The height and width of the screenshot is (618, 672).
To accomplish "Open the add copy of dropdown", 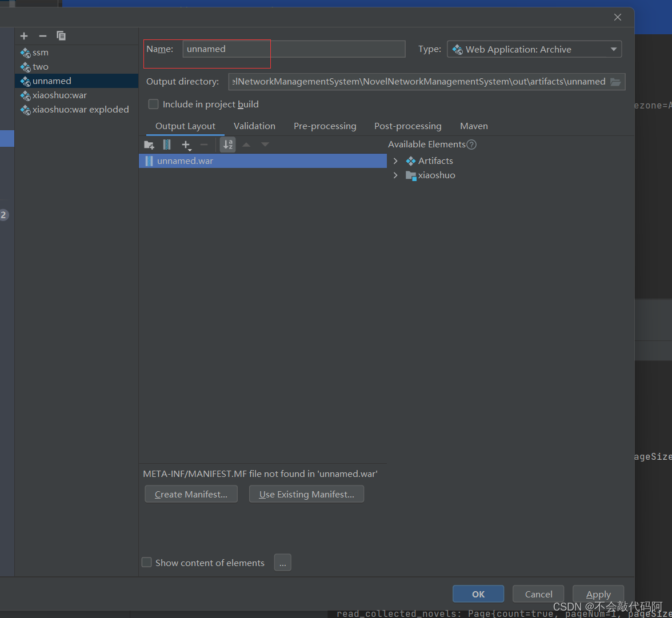I will pos(186,145).
